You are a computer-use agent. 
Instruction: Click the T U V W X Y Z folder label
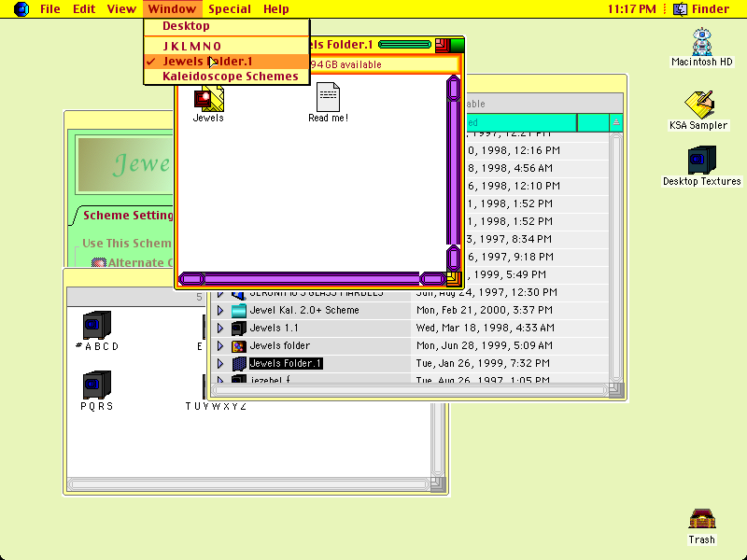pyautogui.click(x=216, y=406)
